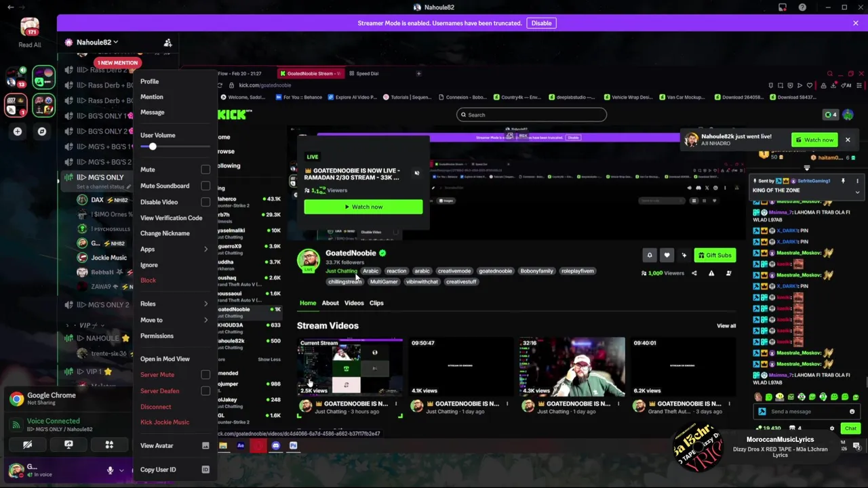Image resolution: width=868 pixels, height=488 pixels.
Task: Open the Kick chat settings gear icon
Action: pyautogui.click(x=832, y=428)
